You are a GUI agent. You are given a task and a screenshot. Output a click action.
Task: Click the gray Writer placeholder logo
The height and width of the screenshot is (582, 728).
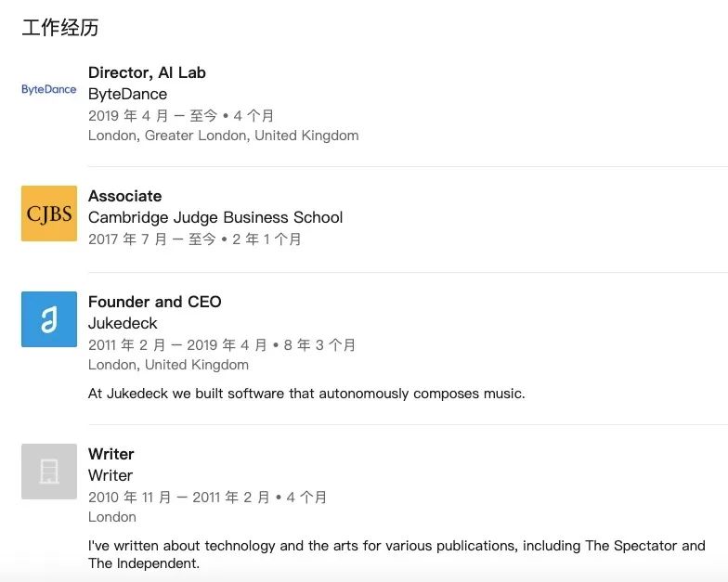tap(49, 472)
